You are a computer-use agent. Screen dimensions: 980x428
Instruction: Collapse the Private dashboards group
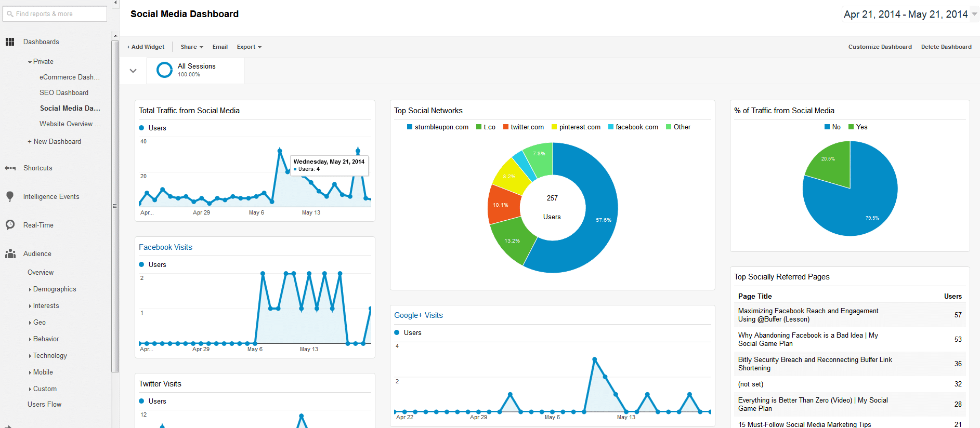(30, 62)
